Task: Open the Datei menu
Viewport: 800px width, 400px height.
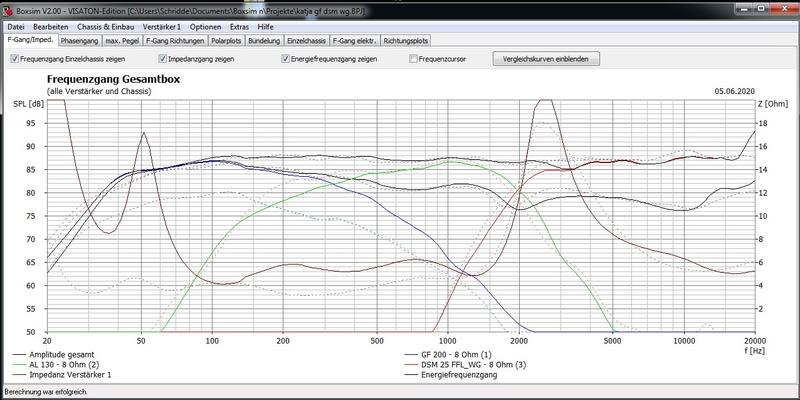Action: [x=16, y=26]
